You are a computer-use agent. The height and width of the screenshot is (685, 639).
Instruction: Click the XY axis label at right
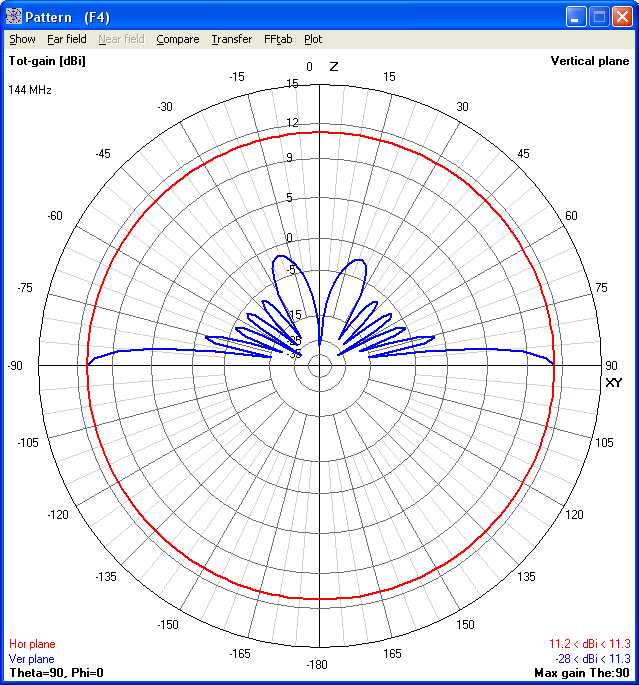pos(614,383)
